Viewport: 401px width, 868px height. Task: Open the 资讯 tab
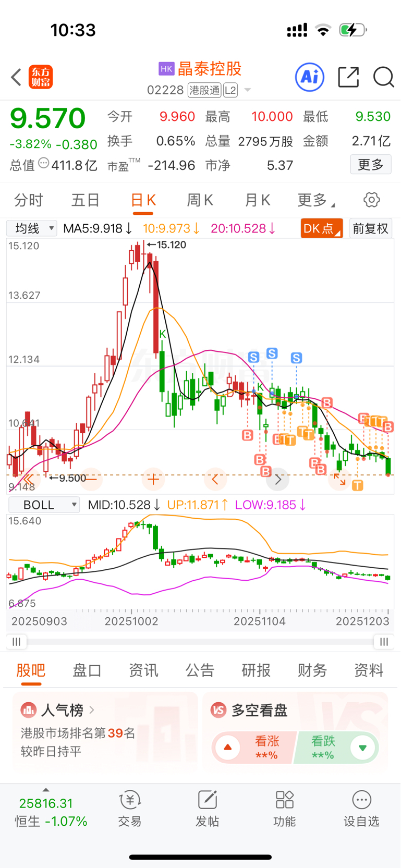click(x=143, y=670)
